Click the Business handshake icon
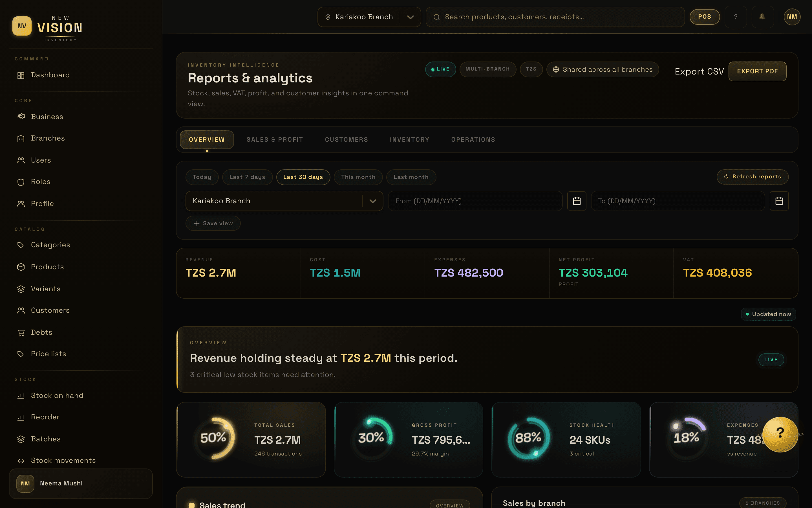The height and width of the screenshot is (508, 812). click(x=21, y=117)
